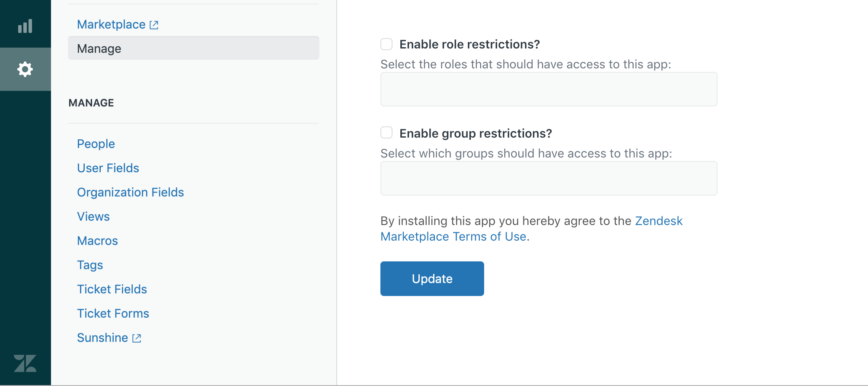Go to People settings

[96, 144]
